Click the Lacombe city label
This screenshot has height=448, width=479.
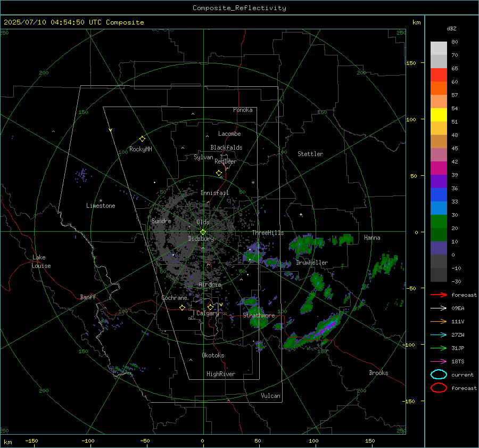(x=229, y=134)
